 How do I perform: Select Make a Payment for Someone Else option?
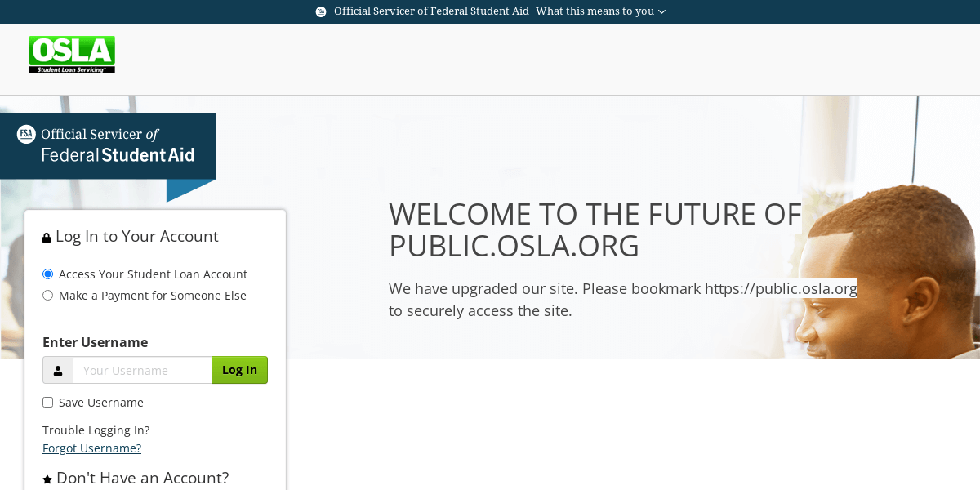coord(47,296)
